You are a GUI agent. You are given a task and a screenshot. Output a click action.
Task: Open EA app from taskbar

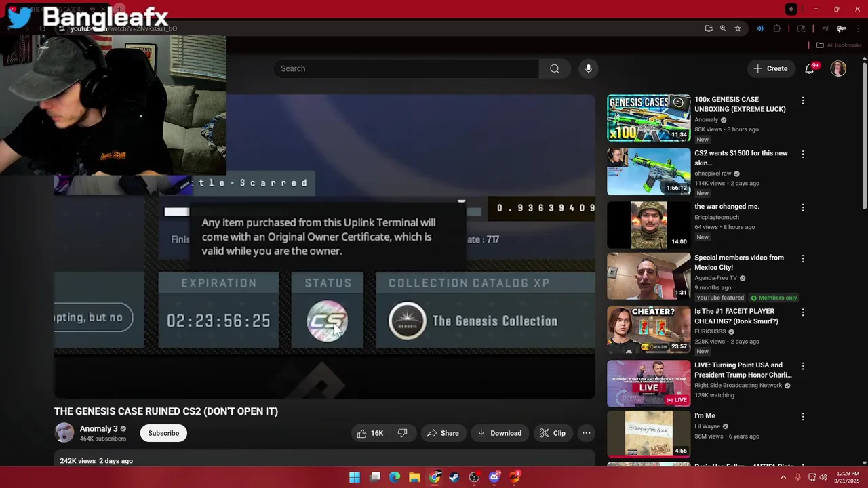click(x=515, y=477)
